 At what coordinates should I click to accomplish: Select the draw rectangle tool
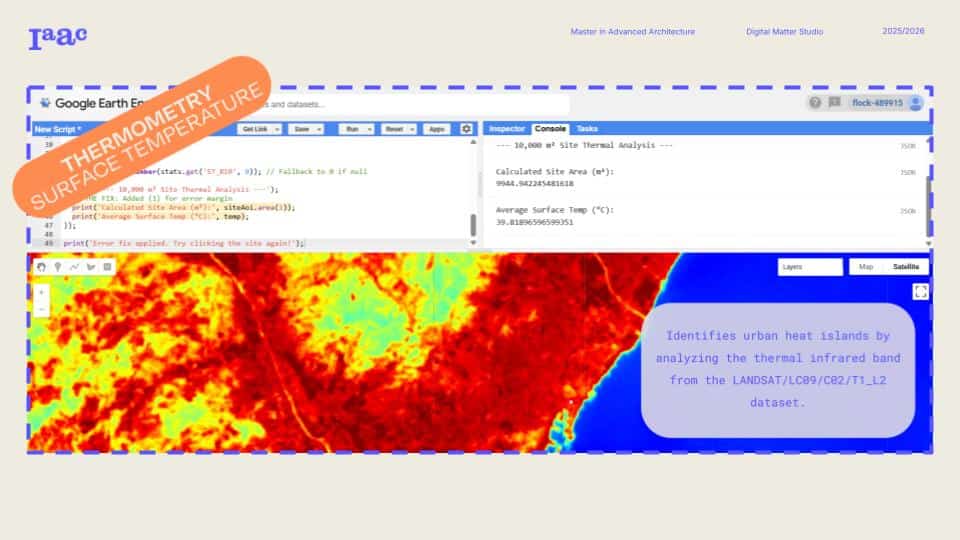click(x=107, y=267)
